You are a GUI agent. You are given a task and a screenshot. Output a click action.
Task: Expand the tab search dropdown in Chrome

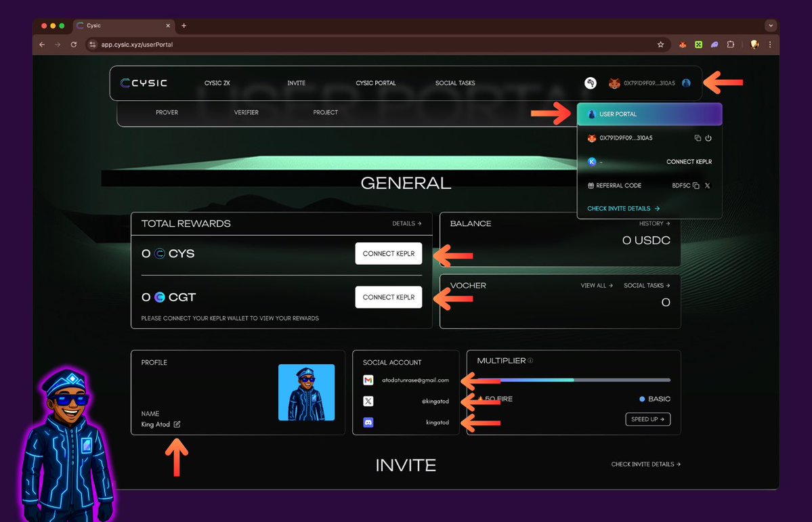click(771, 25)
